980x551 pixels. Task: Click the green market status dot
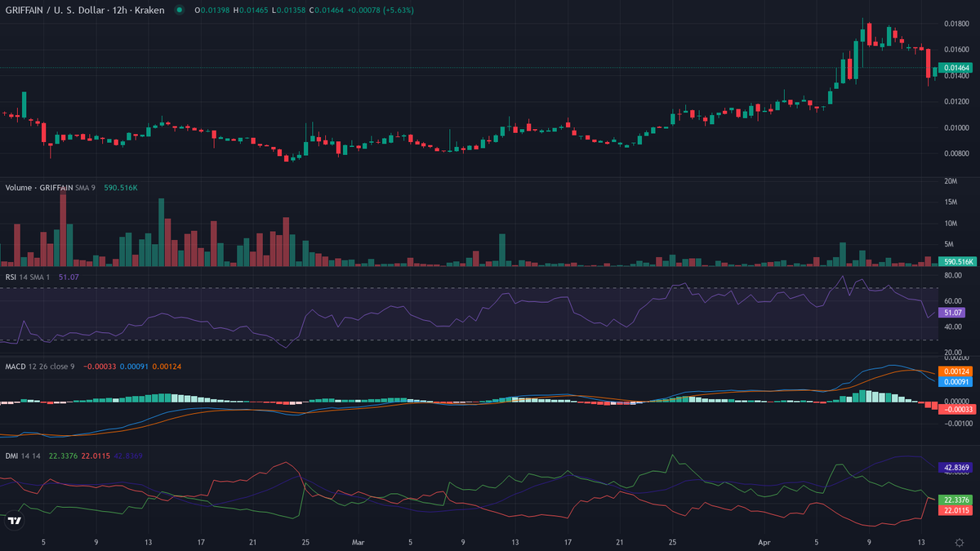coord(179,10)
